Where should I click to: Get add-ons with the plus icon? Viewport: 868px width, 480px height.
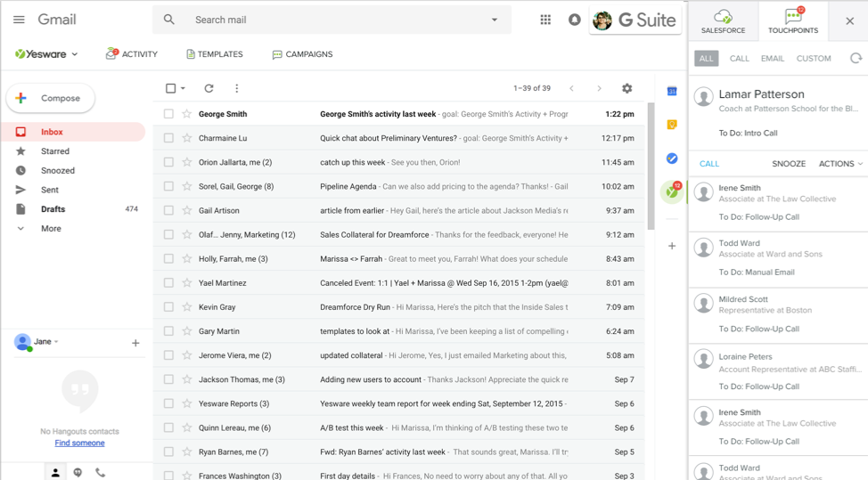click(x=671, y=246)
